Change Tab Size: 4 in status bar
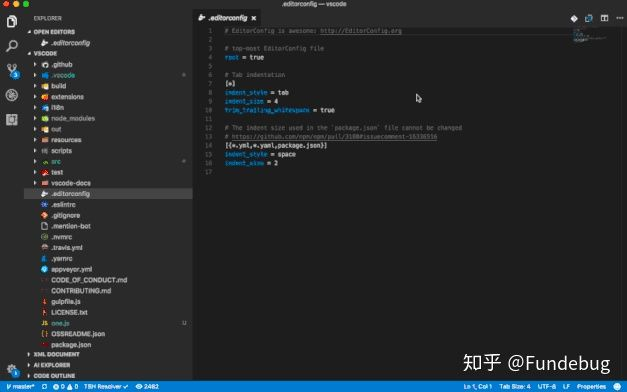This screenshot has width=627, height=392. click(x=515, y=387)
